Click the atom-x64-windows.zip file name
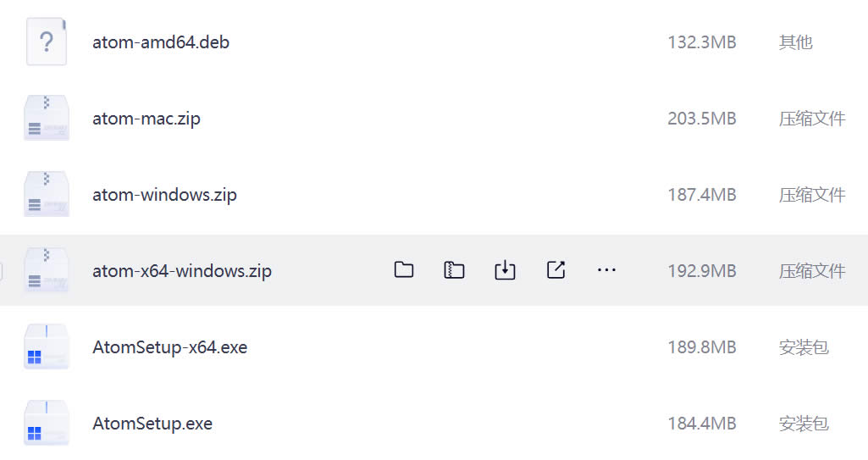 [x=182, y=271]
